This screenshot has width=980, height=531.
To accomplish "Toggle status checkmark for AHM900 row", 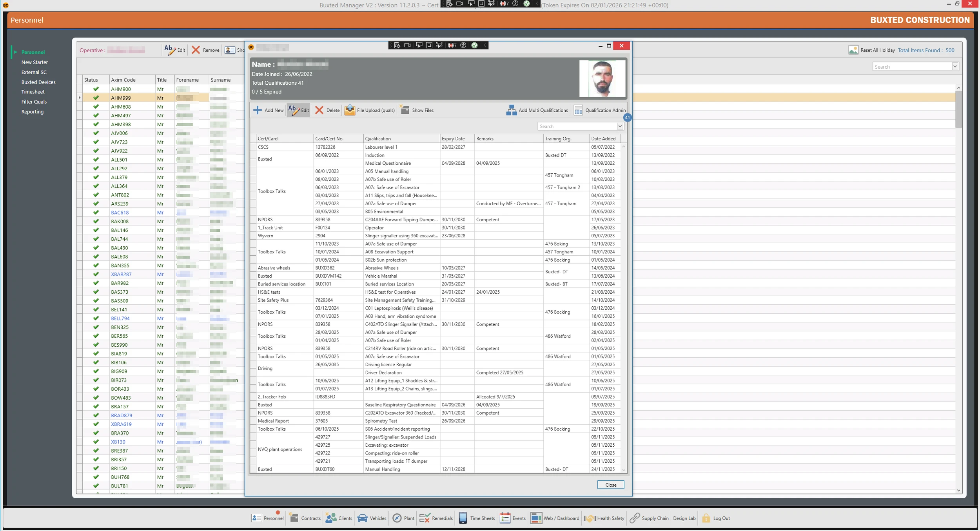I will pyautogui.click(x=96, y=89).
